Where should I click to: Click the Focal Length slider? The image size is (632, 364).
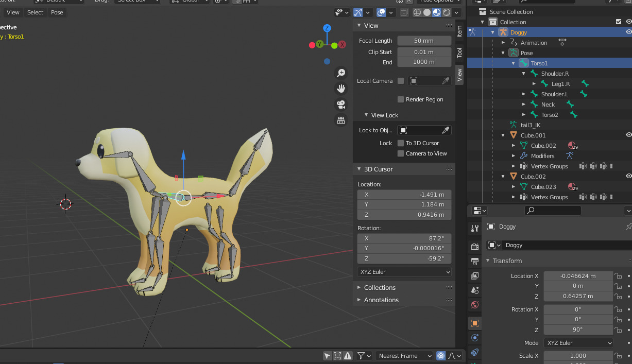424,40
